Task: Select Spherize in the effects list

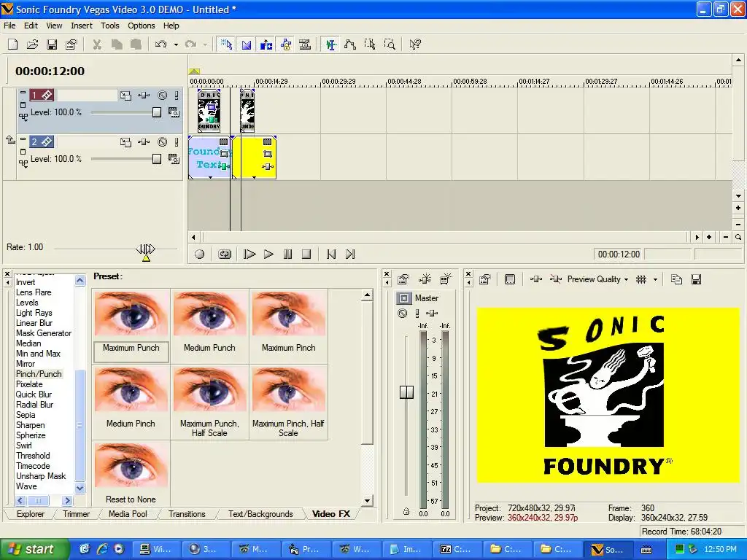Action: (x=31, y=435)
